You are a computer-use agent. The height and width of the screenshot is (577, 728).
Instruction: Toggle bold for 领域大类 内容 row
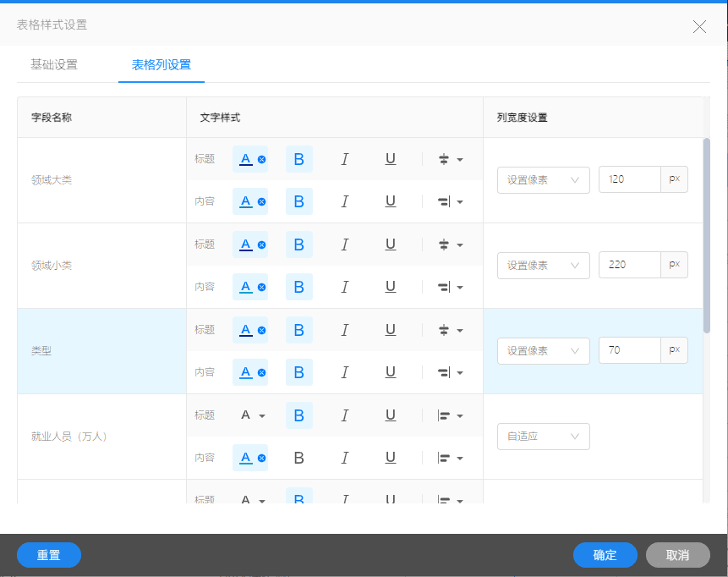[299, 201]
